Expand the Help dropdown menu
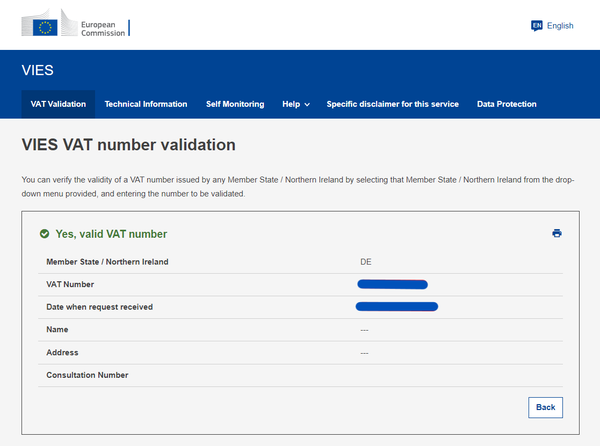Image resolution: width=600 pixels, height=446 pixels. click(296, 104)
